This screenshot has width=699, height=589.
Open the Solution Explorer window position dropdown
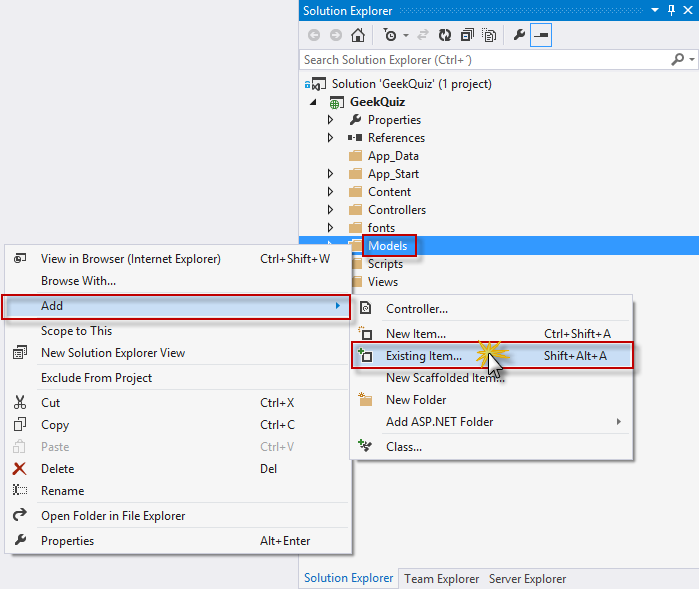click(x=653, y=10)
